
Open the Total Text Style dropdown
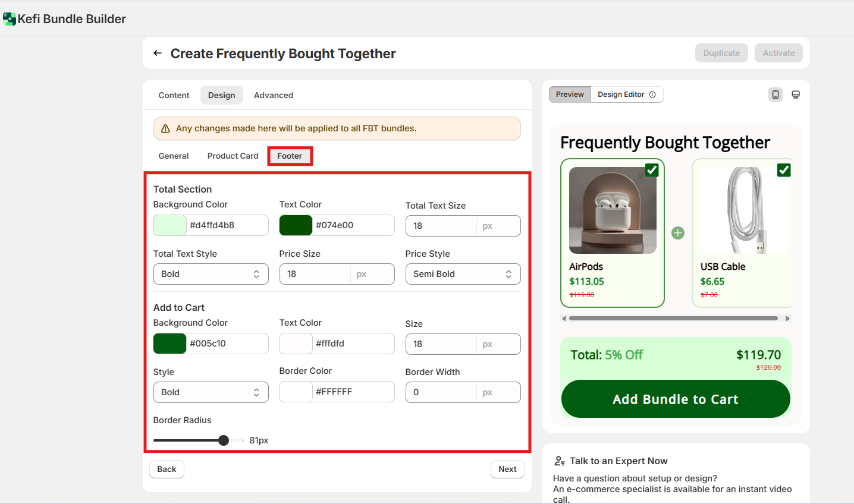211,274
